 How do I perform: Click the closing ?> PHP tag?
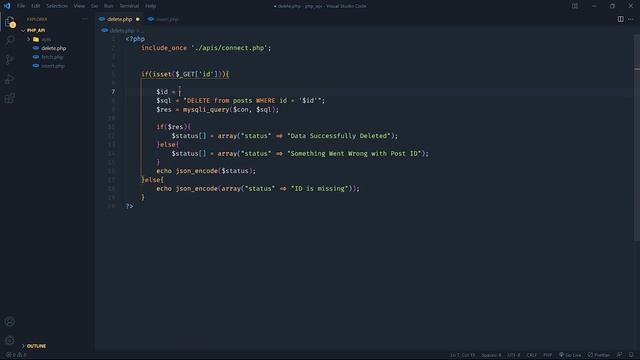click(x=129, y=206)
